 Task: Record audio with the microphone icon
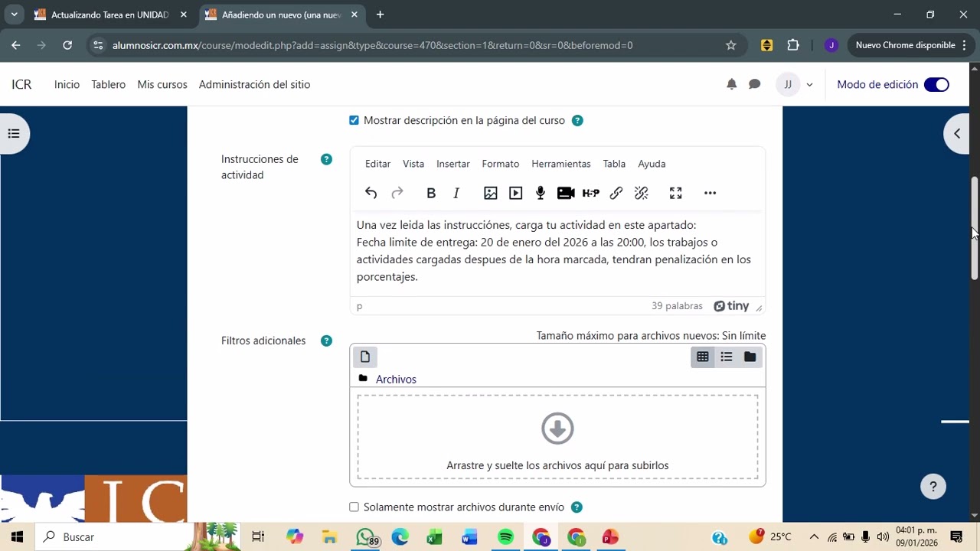click(x=541, y=193)
